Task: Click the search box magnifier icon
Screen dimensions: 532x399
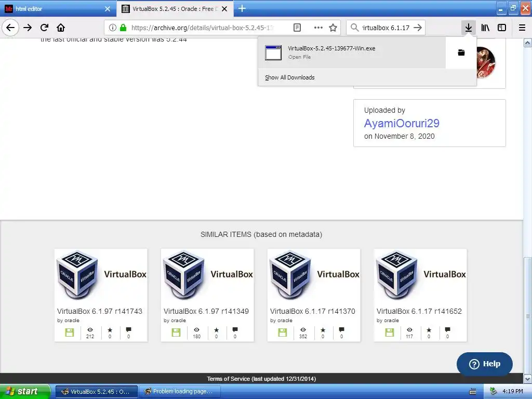Action: tap(354, 28)
